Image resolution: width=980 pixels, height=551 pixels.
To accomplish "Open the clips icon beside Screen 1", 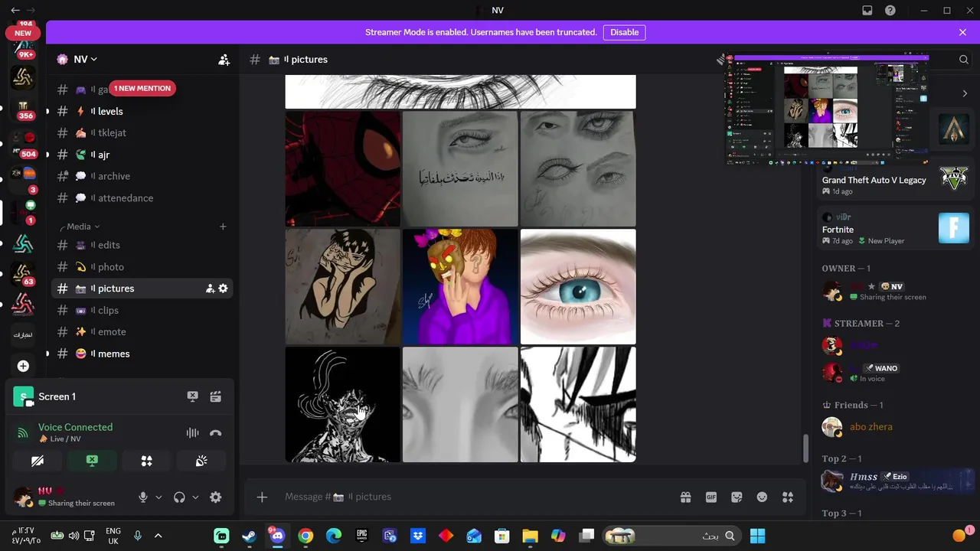I will pos(216,396).
